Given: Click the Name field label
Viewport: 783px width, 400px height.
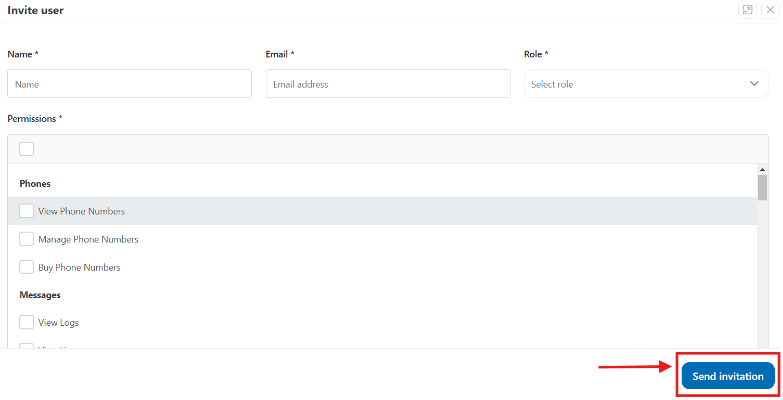Looking at the screenshot, I should pos(22,54).
